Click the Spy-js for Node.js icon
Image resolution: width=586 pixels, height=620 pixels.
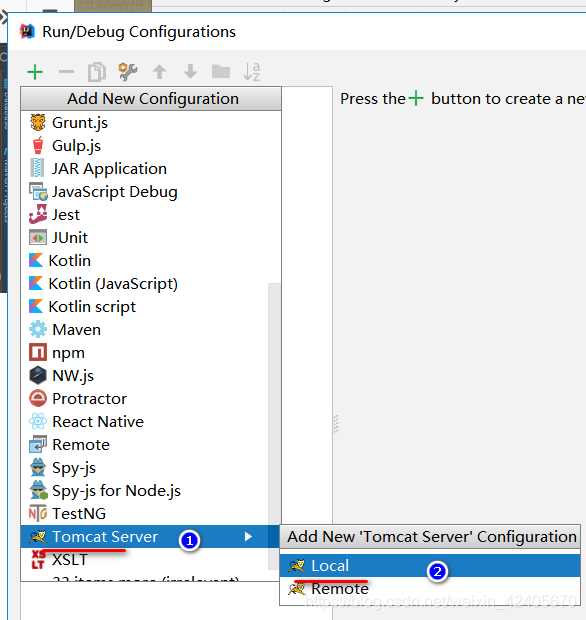38,490
